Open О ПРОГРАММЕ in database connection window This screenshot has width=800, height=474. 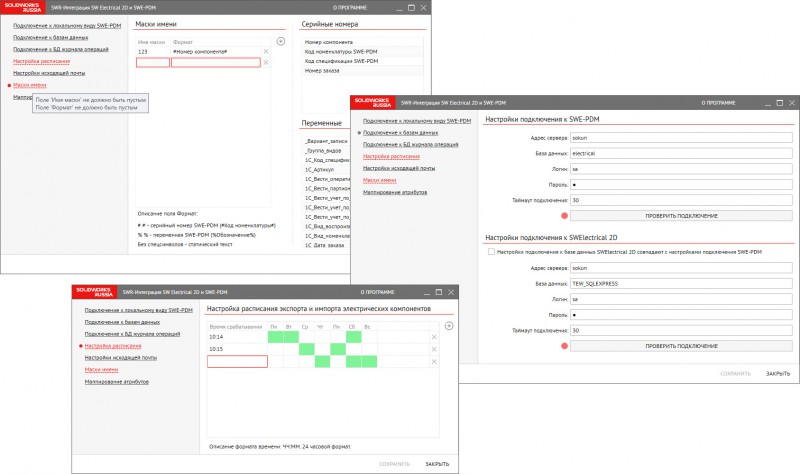(718, 103)
